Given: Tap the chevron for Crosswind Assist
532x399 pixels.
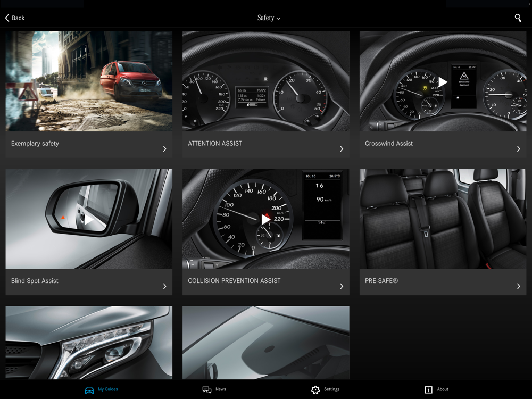Looking at the screenshot, I should click(518, 149).
